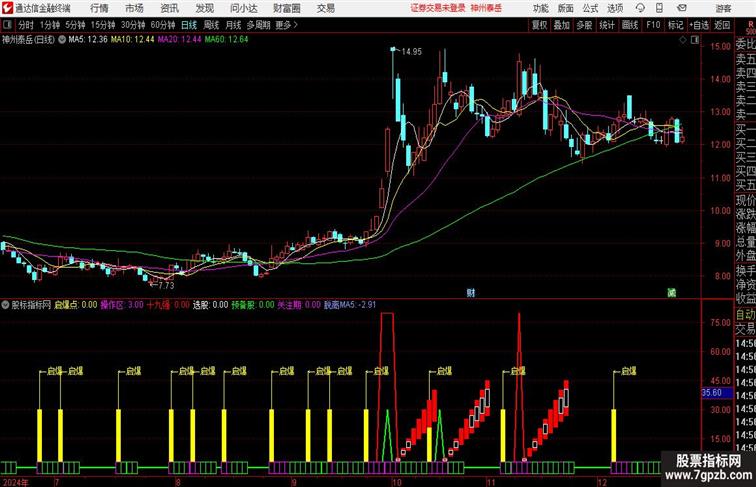Click the 启爆点: 0.00 indicator label

click(x=76, y=305)
